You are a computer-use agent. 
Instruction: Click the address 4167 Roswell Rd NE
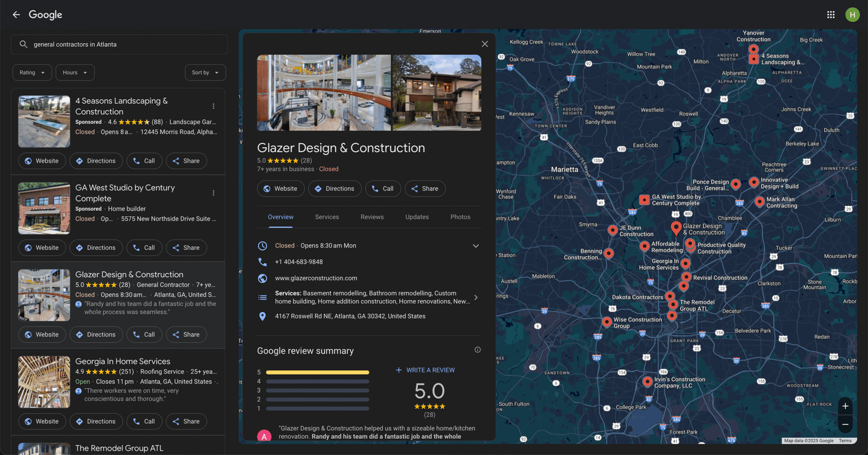(350, 316)
